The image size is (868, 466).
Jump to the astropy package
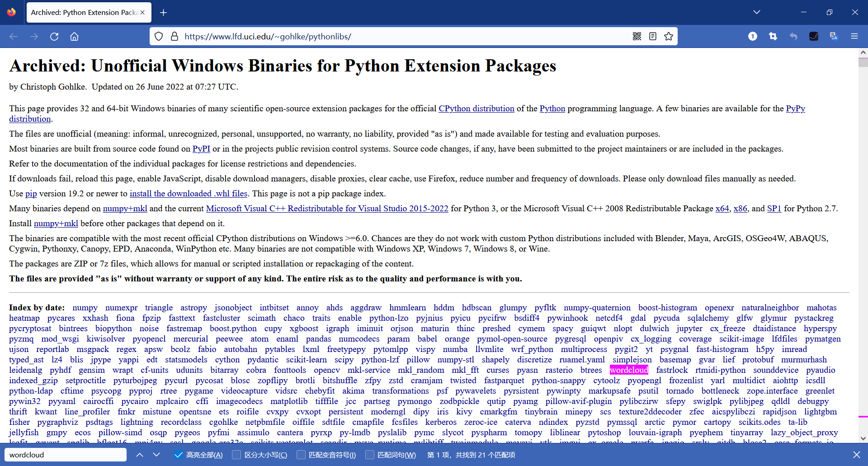point(193,308)
